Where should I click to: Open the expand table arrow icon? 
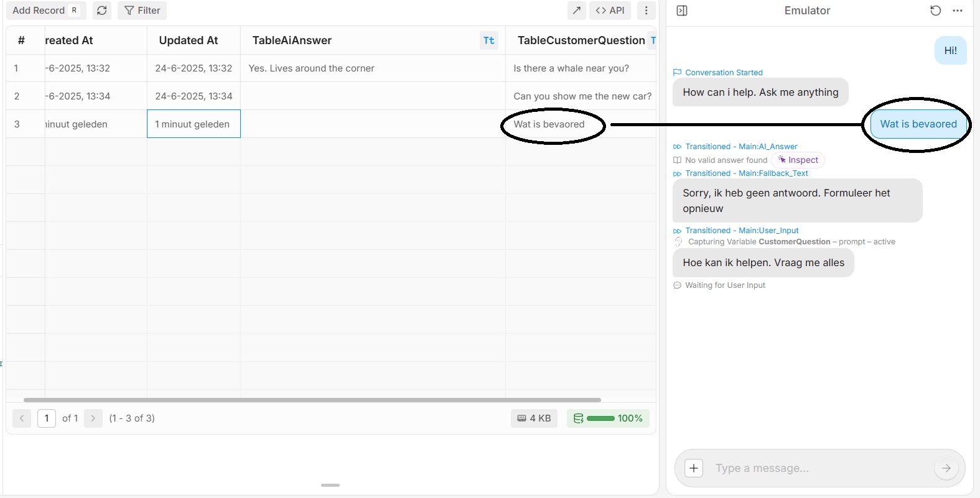tap(576, 11)
